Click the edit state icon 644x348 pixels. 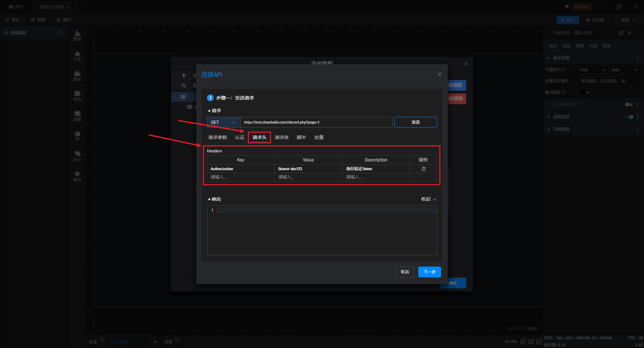coord(621,33)
